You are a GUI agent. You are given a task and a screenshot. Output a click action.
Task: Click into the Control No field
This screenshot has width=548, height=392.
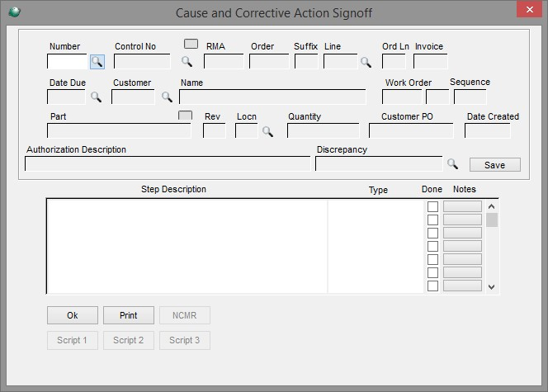point(142,62)
